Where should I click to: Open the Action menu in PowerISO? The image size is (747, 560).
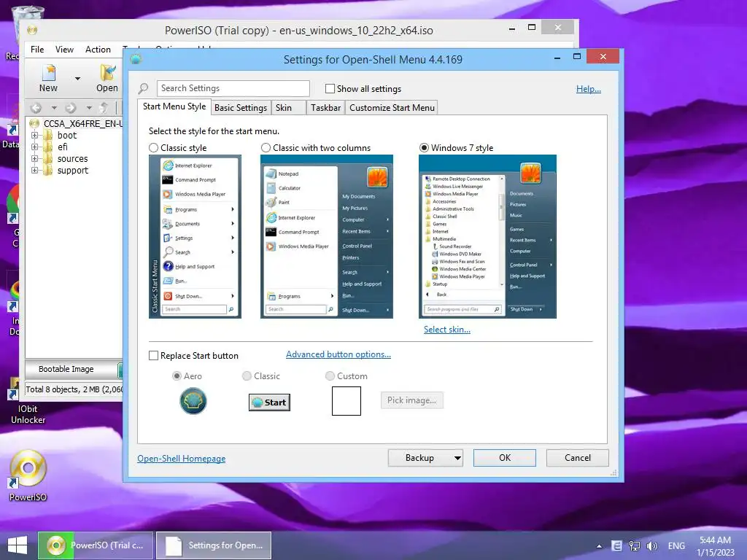pos(98,50)
